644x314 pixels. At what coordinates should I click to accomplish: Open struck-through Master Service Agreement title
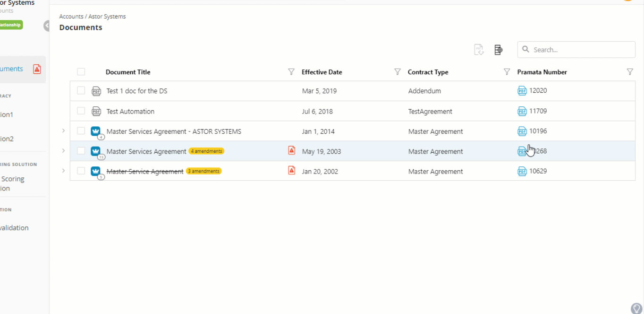tap(145, 172)
